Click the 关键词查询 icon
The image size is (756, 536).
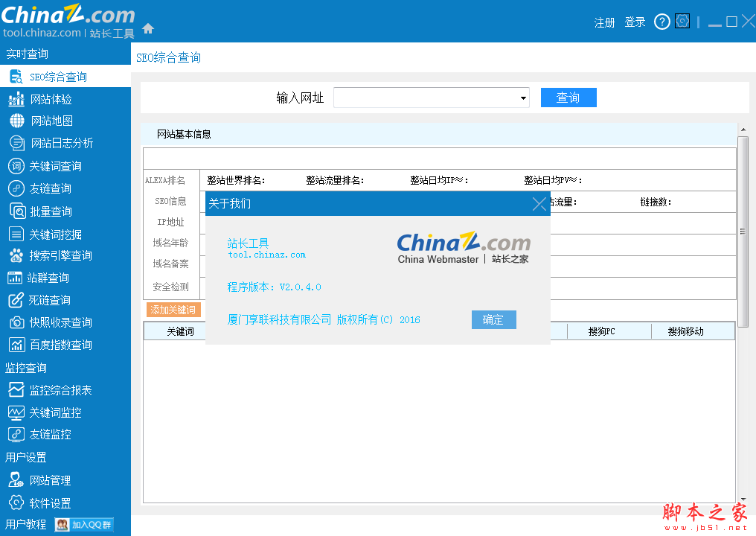click(16, 166)
